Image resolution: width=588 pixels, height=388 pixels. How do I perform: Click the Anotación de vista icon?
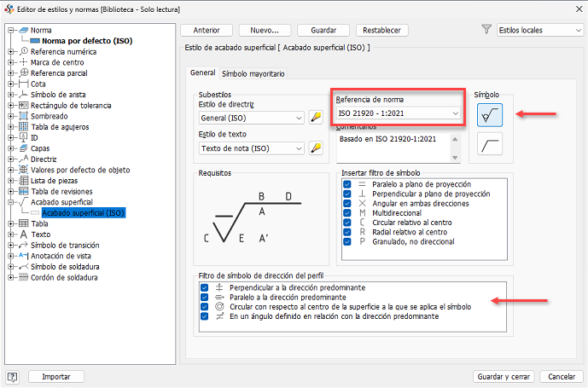tap(24, 256)
